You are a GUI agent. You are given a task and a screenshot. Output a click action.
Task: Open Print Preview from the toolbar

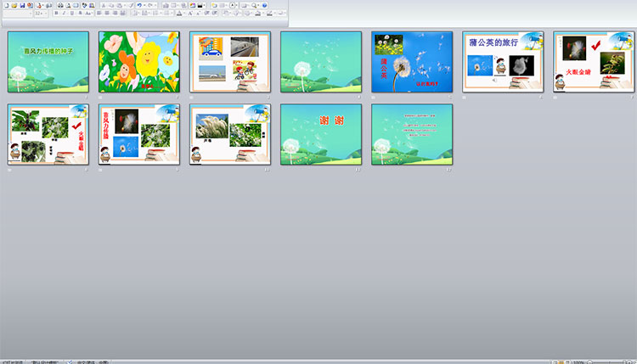[x=68, y=5]
